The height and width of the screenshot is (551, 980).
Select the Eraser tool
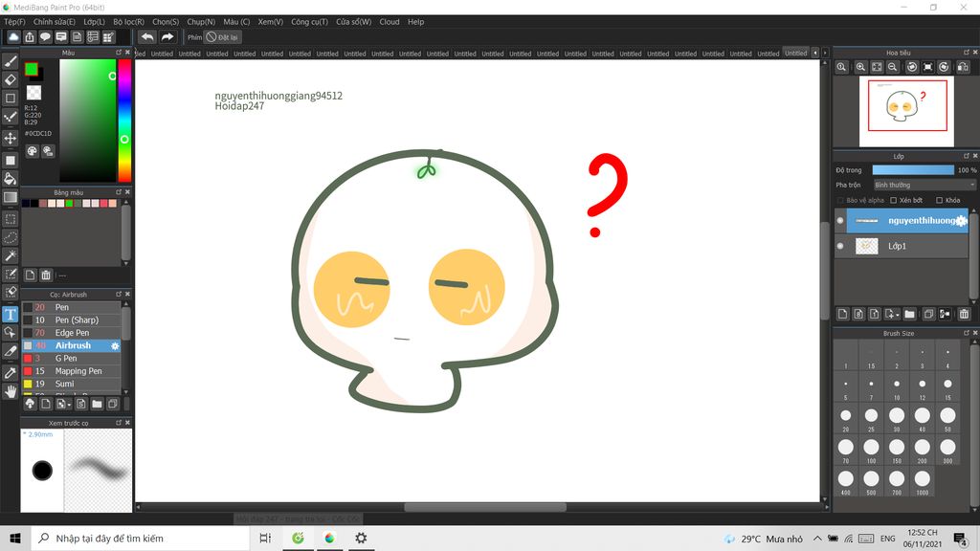tap(10, 79)
